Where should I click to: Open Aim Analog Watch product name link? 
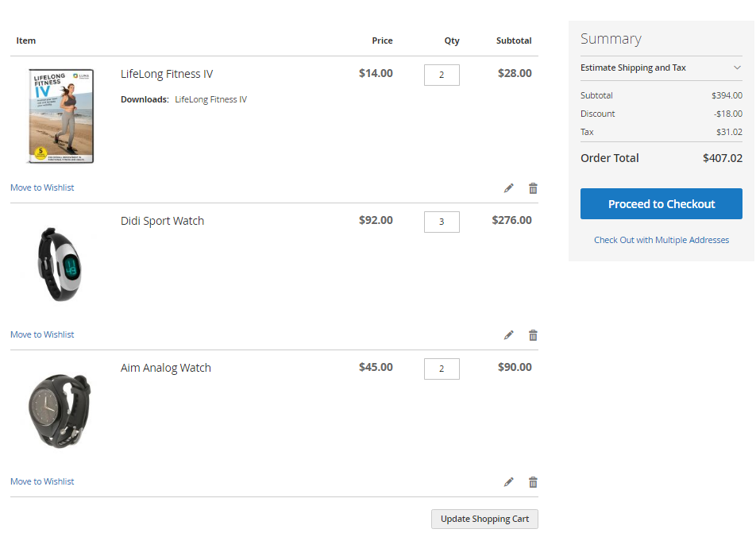[166, 368]
